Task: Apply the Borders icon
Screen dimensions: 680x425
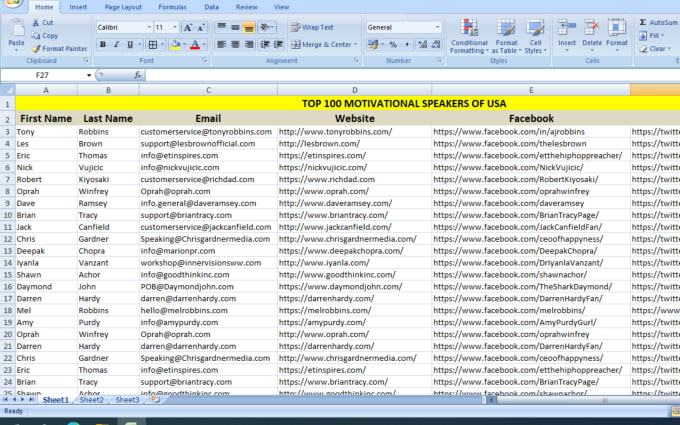Action: tap(153, 44)
